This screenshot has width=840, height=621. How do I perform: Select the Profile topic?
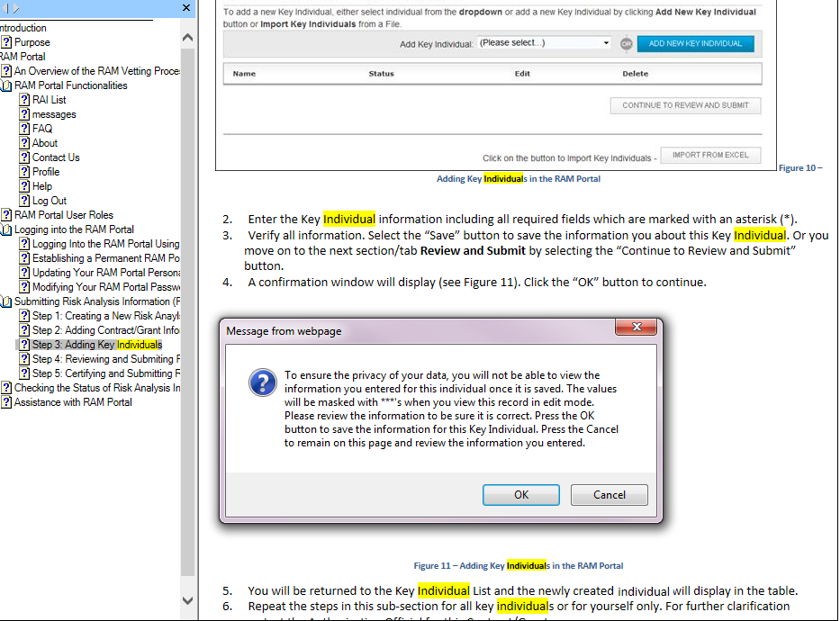point(46,173)
